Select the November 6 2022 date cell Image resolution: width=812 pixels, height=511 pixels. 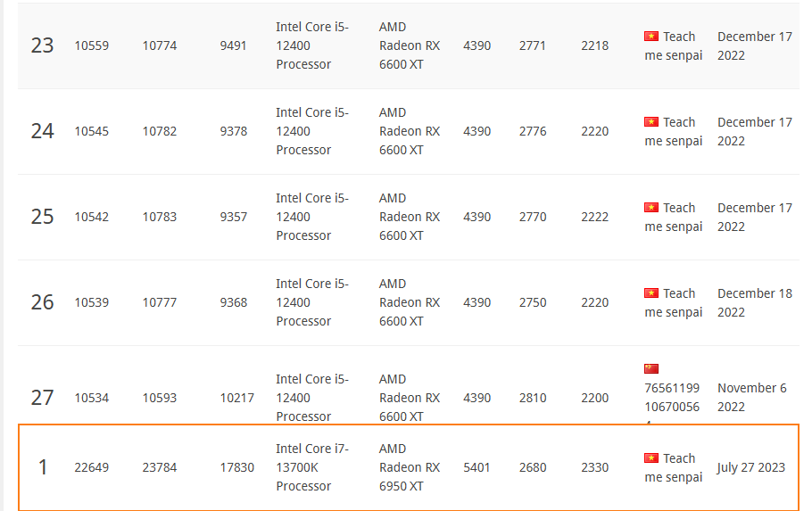[x=752, y=398]
